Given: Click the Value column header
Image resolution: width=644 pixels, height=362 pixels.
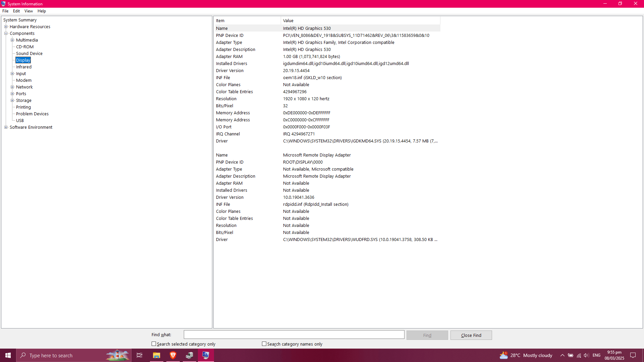Looking at the screenshot, I should point(361,21).
